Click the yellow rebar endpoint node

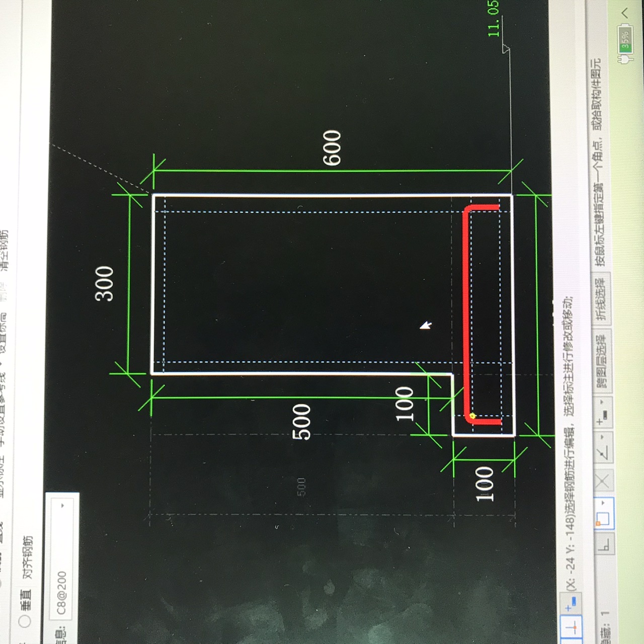(x=472, y=416)
